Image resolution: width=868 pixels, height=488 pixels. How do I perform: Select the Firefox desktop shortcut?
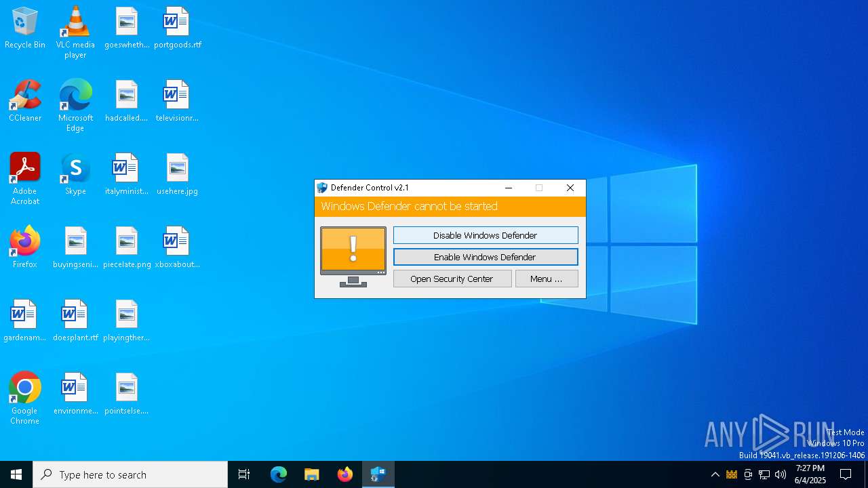(x=25, y=248)
